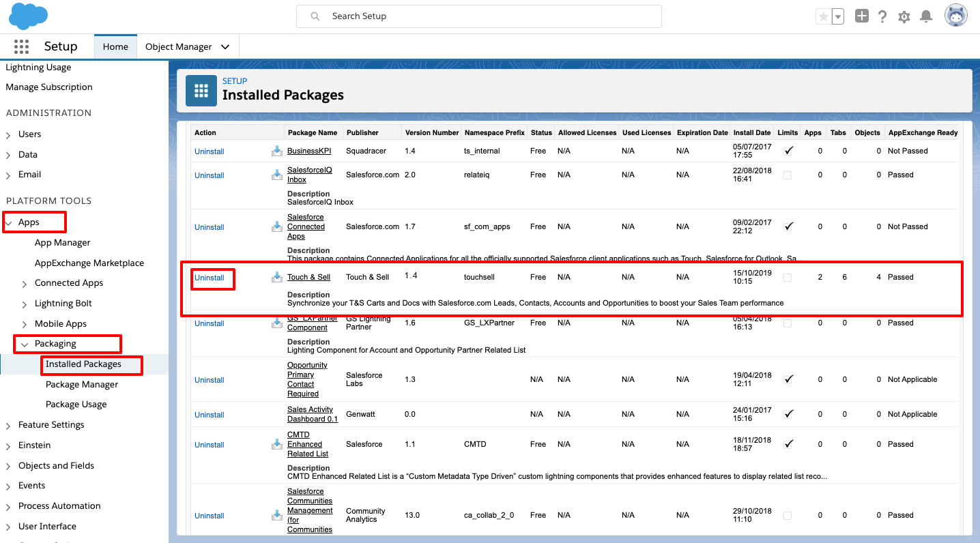Viewport: 980px width, 543px height.
Task: Expand Objects and Fields section
Action: click(8, 467)
